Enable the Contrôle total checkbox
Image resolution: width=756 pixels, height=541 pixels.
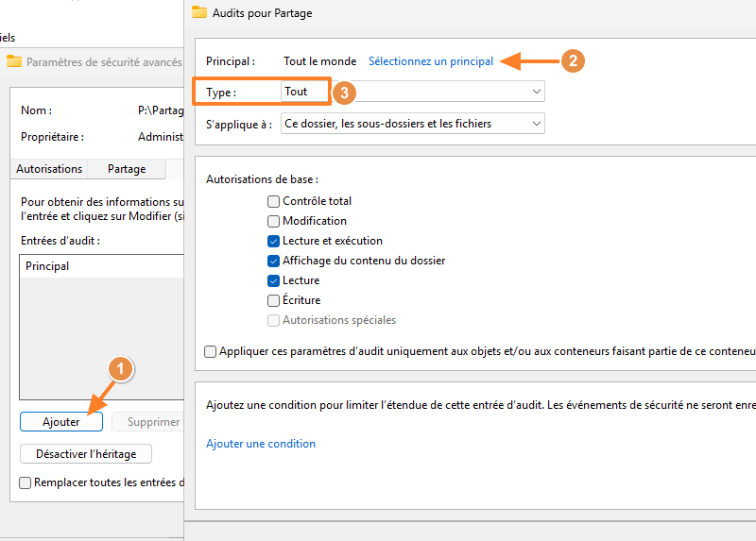274,201
